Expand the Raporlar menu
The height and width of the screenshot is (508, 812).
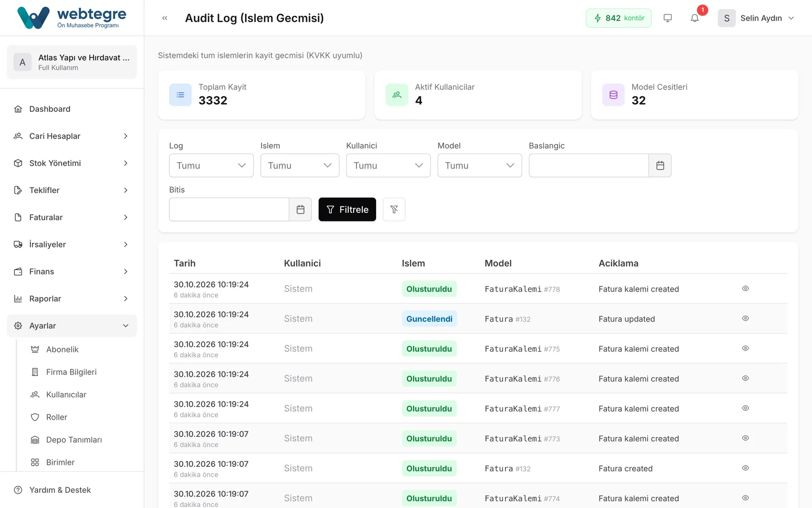[72, 299]
